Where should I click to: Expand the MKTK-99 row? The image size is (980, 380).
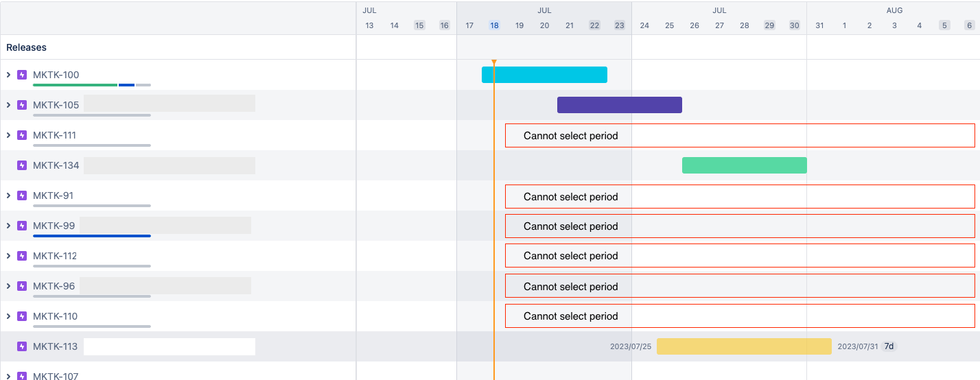pyautogui.click(x=8, y=226)
